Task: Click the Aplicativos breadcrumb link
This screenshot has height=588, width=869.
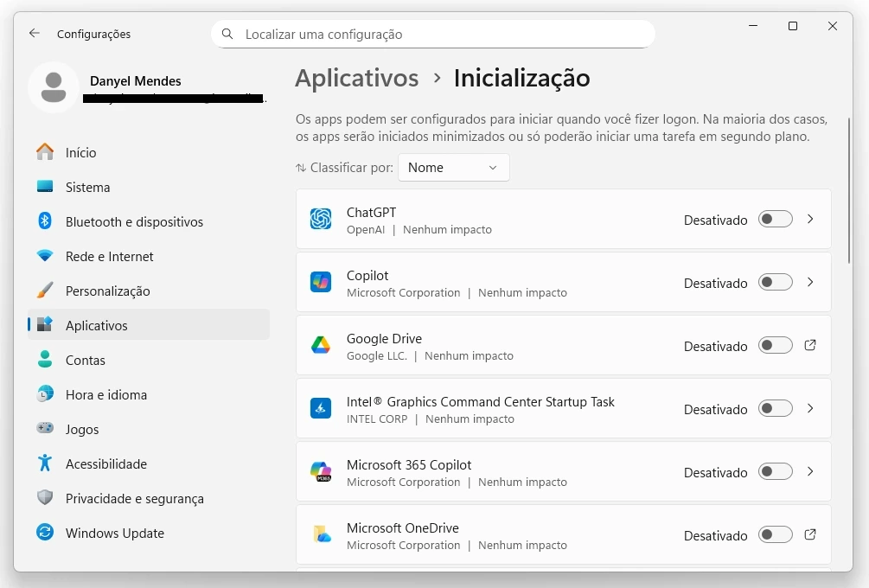Action: tap(356, 78)
